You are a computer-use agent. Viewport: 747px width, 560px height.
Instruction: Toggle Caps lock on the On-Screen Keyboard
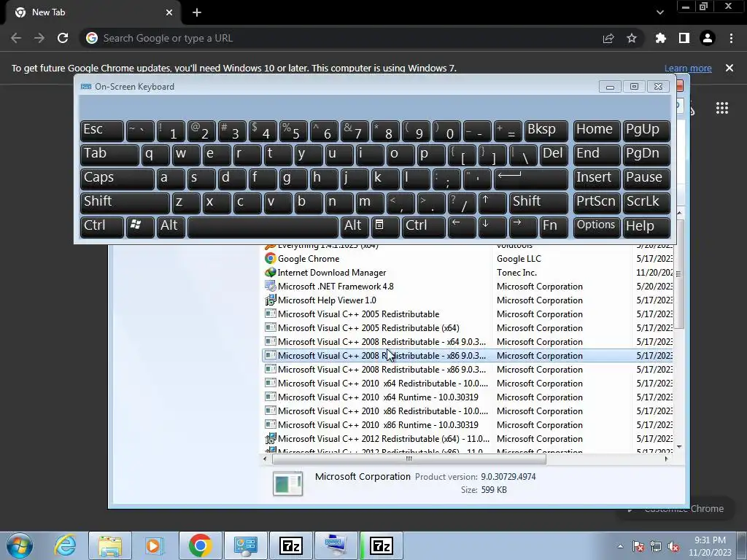(x=117, y=179)
